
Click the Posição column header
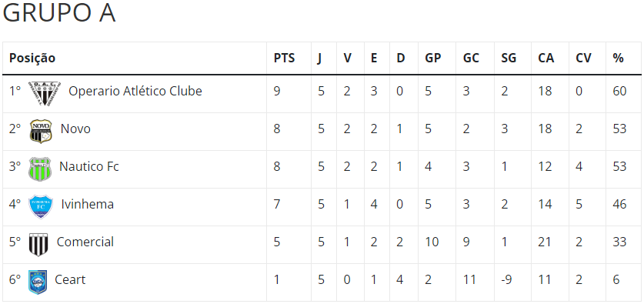[32, 58]
